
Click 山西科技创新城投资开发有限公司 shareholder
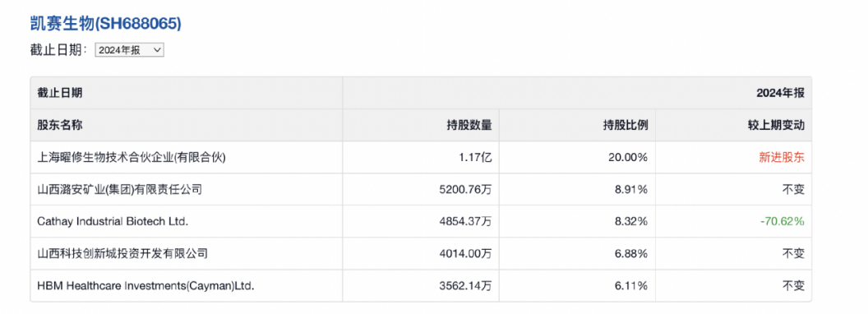(122, 254)
